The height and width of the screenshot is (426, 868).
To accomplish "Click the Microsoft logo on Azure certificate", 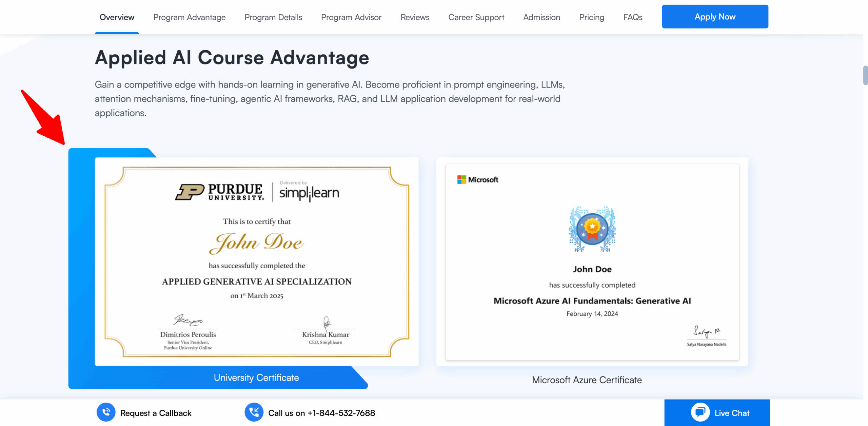I will (x=477, y=180).
